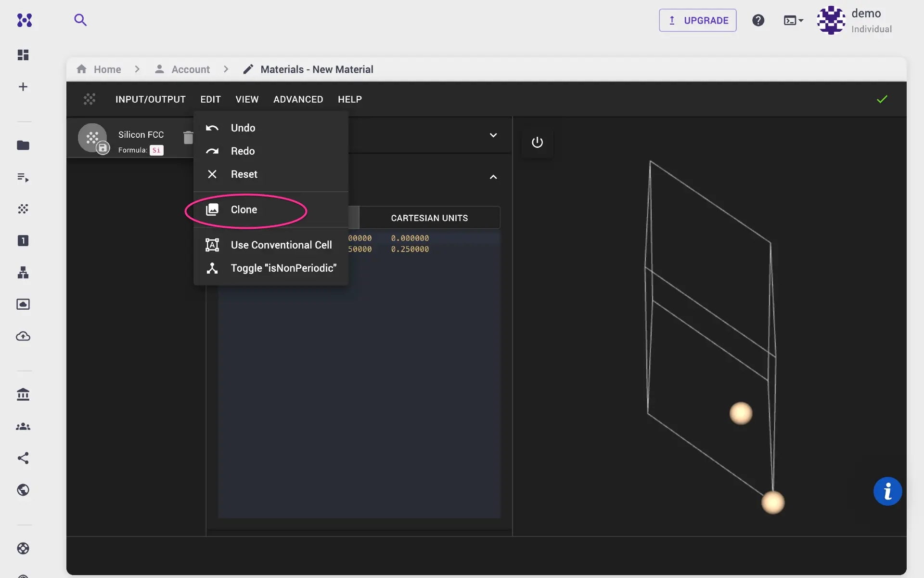The height and width of the screenshot is (578, 924).
Task: Click the cloud upload icon in sidebar
Action: click(23, 337)
